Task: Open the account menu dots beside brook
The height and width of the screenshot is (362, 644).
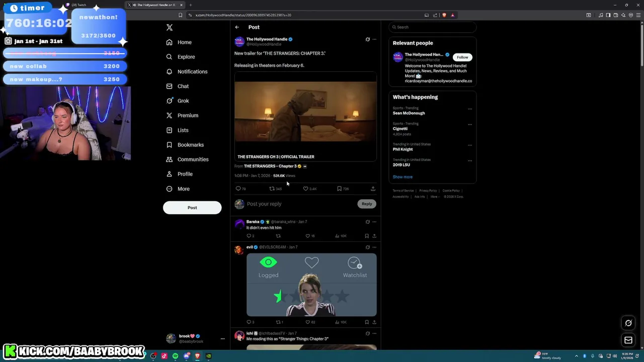Action: tap(222, 339)
